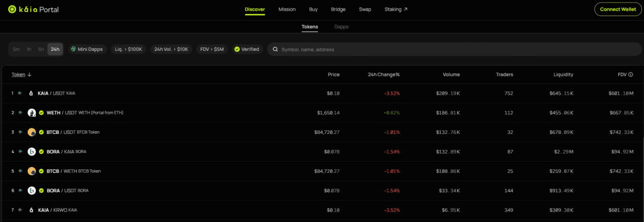The image size is (644, 222).
Task: Click the small chain marker in row 3
Action: pos(20,132)
